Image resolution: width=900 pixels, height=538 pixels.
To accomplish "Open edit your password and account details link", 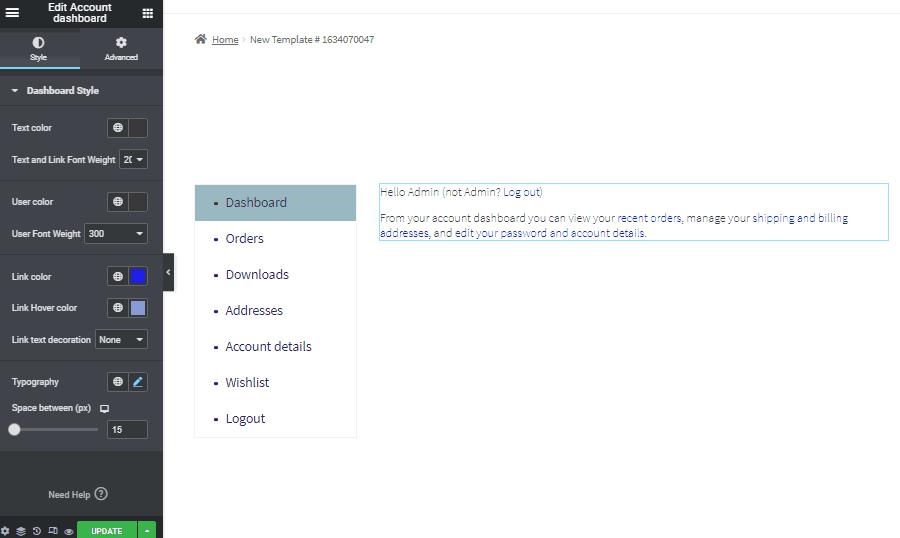I will 549,233.
